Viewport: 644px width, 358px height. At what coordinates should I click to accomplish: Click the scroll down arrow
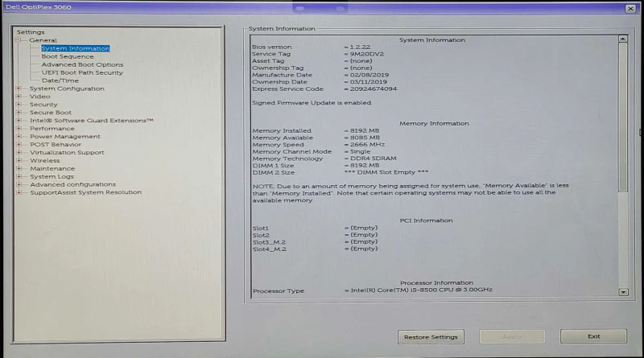tap(623, 292)
